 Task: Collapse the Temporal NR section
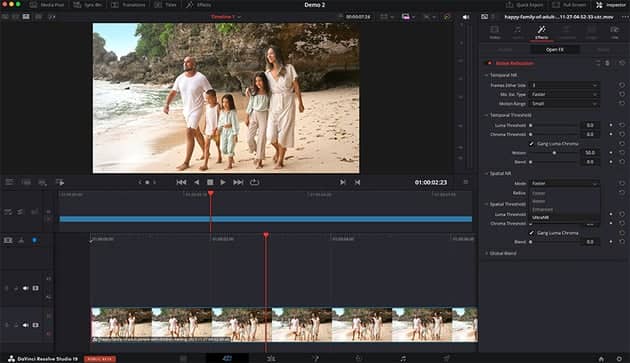pyautogui.click(x=486, y=75)
